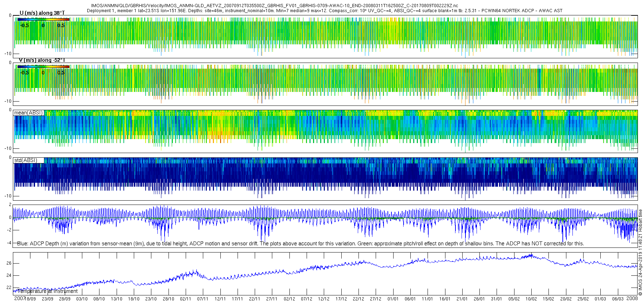The height and width of the screenshot is (304, 644).
Task: Select the 22/11 date tick
Action: (x=255, y=299)
